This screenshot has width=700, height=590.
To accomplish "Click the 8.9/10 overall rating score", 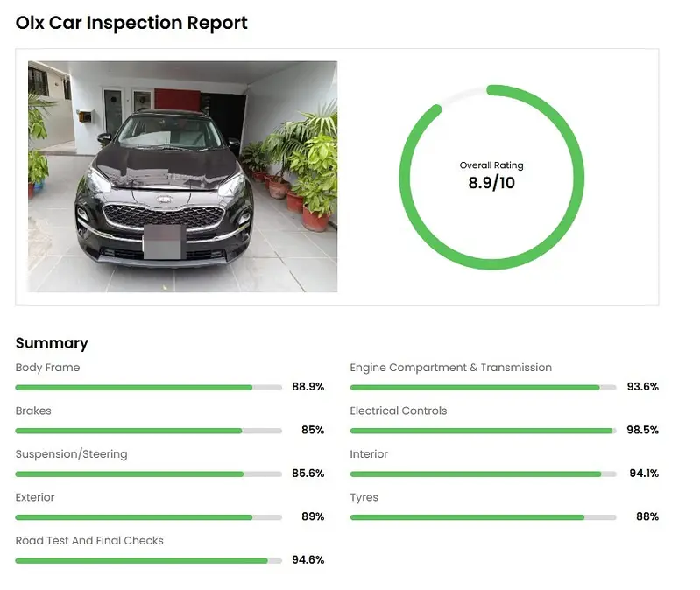I will 491,182.
